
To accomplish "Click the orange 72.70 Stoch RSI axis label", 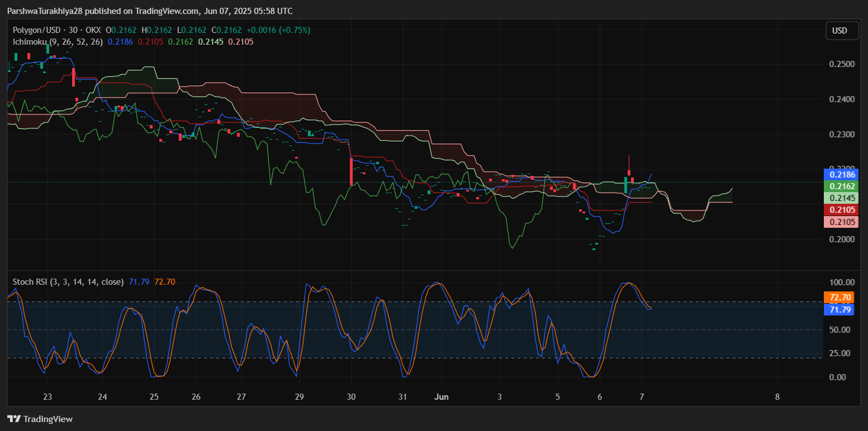I will (839, 298).
